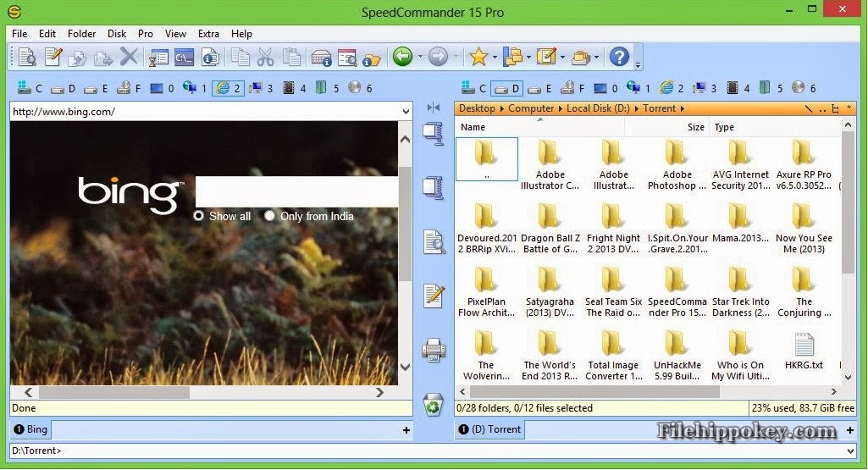Click the Copy toolbar icon

click(x=240, y=57)
